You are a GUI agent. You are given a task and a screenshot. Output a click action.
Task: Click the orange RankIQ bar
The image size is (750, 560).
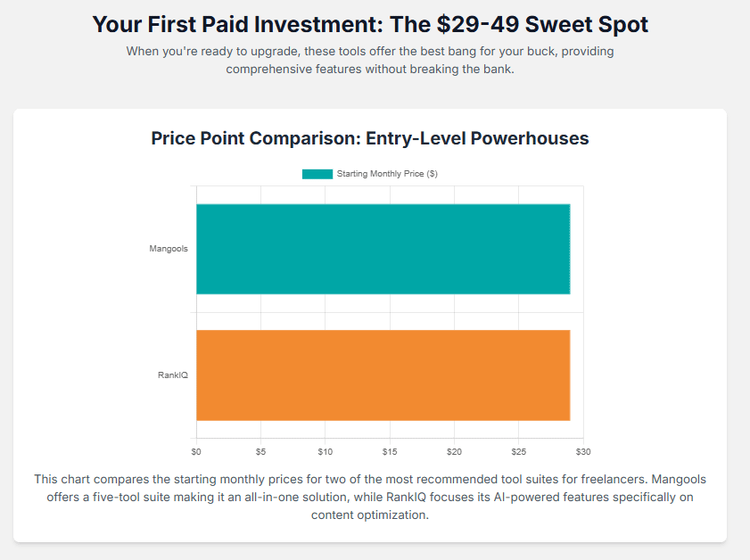tap(383, 375)
